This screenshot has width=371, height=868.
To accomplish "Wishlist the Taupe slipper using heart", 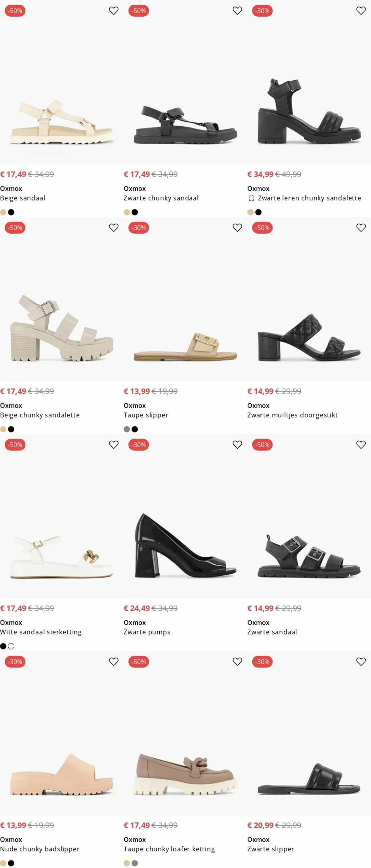I will click(237, 228).
